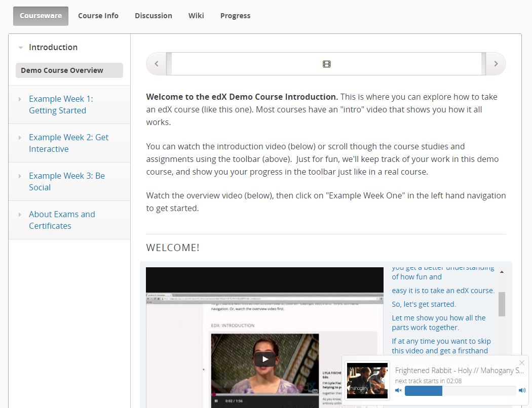The image size is (532, 408).
Task: Click the music popup volume slider bar
Action: pos(460,390)
